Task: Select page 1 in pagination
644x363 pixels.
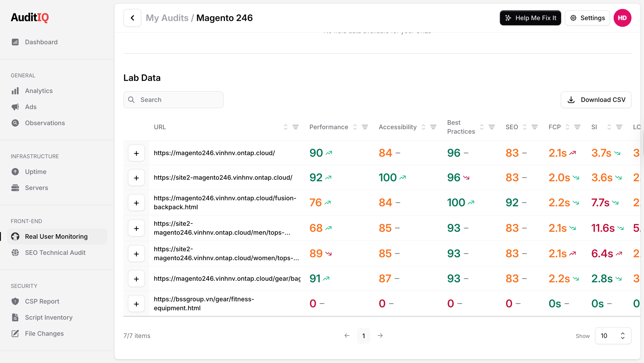Action: click(364, 336)
